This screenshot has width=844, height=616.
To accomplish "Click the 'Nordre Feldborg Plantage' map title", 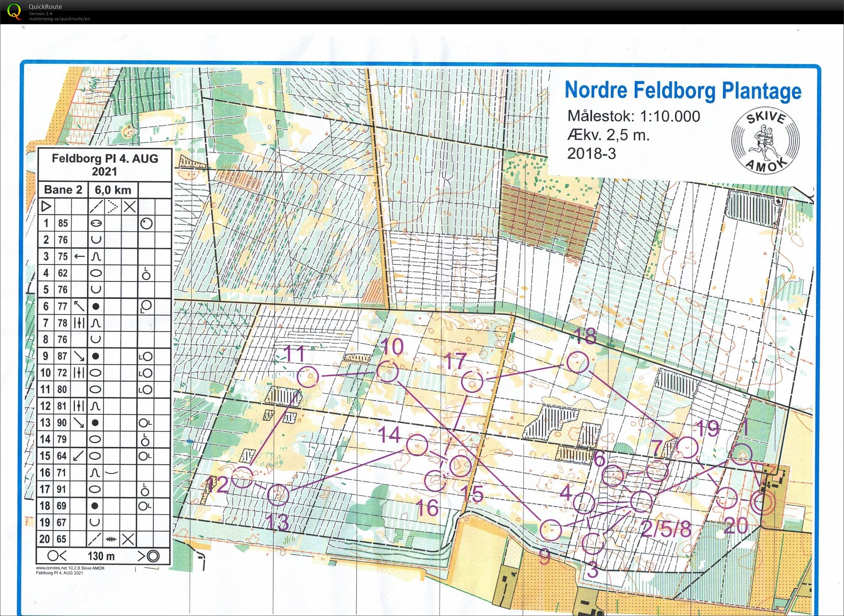I will coord(683,91).
